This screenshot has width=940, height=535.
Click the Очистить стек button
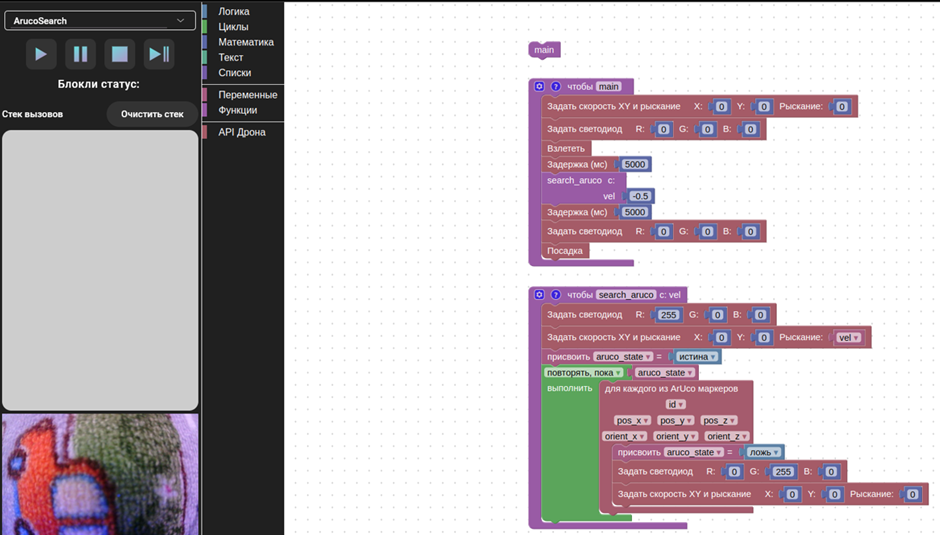pyautogui.click(x=152, y=114)
